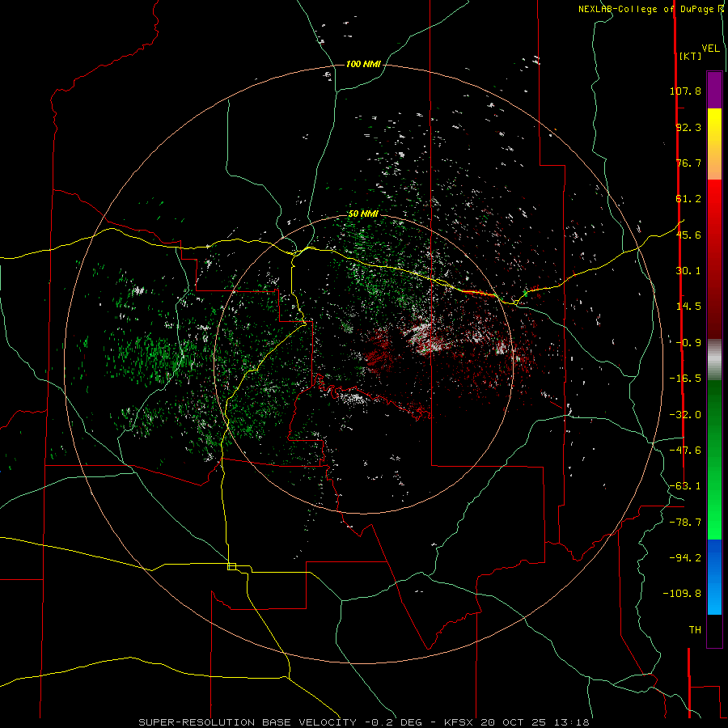Click the yellow-orange segment of velocity color bar
Screen dimensions: 728x728
pyautogui.click(x=714, y=144)
